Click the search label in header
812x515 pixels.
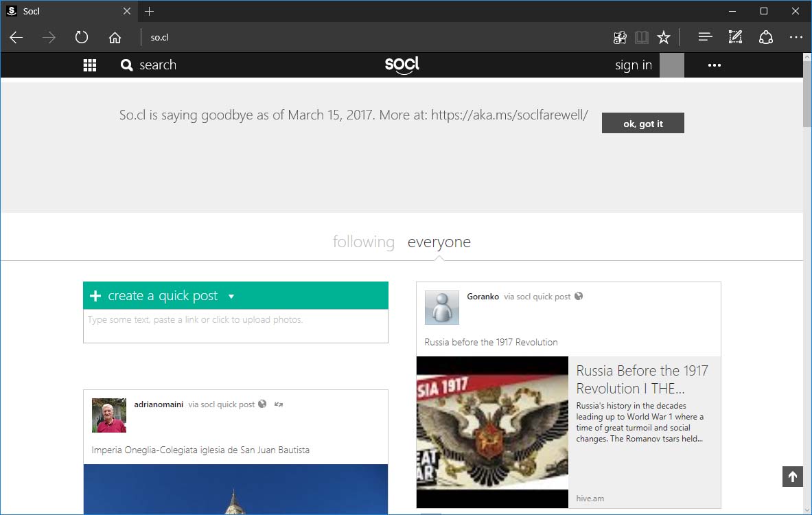tap(158, 65)
